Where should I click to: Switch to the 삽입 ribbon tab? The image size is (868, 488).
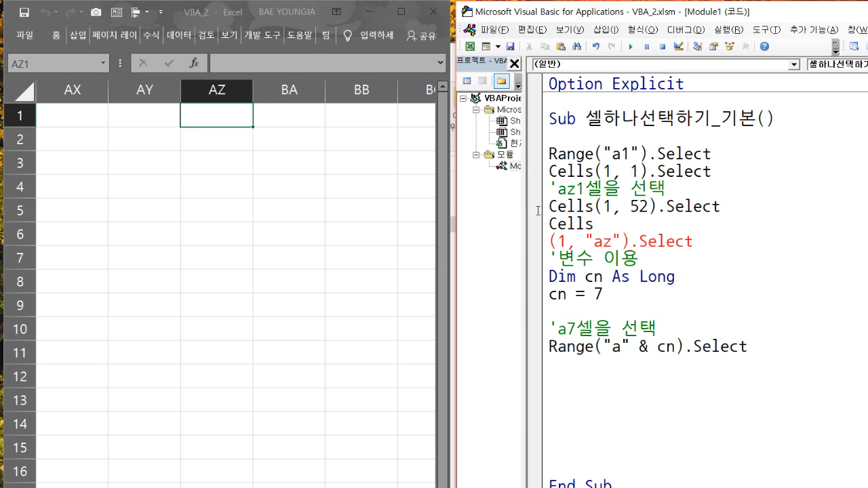[x=78, y=35]
